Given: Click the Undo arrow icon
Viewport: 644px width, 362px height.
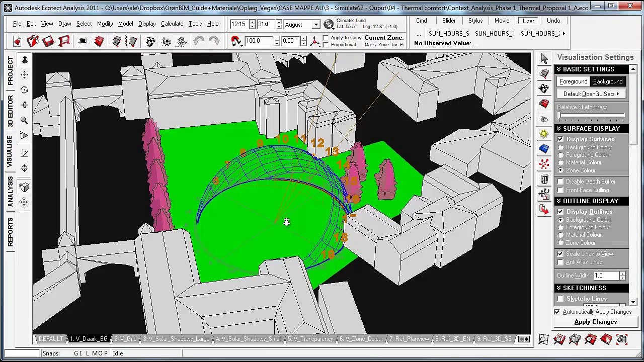Looking at the screenshot, I should (x=198, y=41).
